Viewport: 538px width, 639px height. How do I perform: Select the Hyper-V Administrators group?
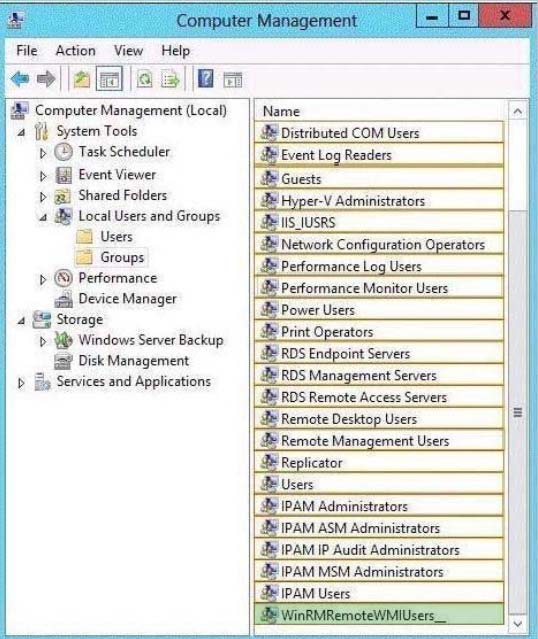point(379,201)
